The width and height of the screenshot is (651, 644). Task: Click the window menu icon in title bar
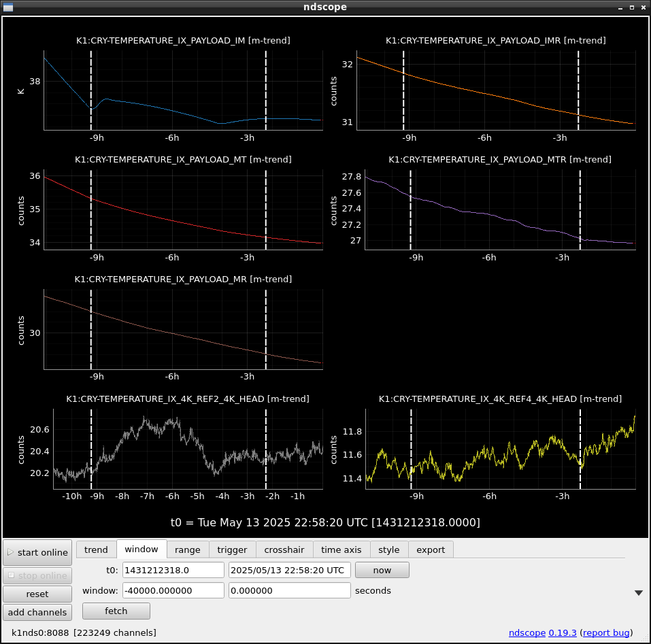coord(8,7)
